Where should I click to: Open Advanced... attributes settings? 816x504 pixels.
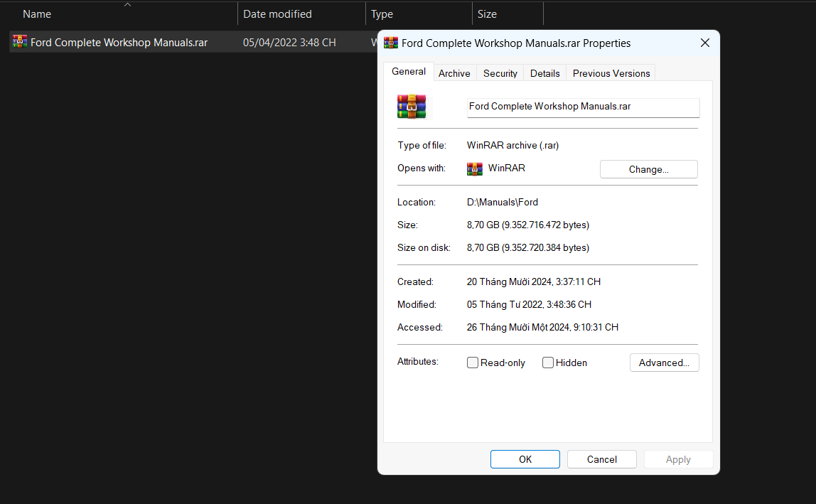[664, 363]
